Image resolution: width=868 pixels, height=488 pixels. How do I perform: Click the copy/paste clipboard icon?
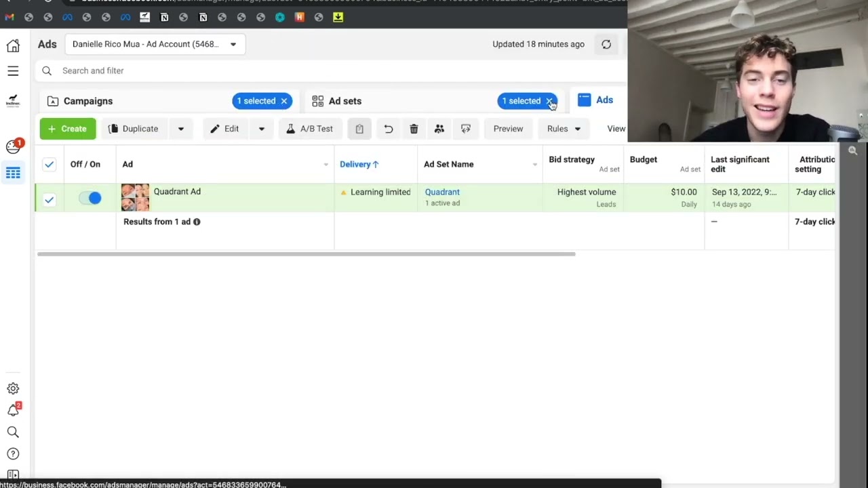click(359, 129)
